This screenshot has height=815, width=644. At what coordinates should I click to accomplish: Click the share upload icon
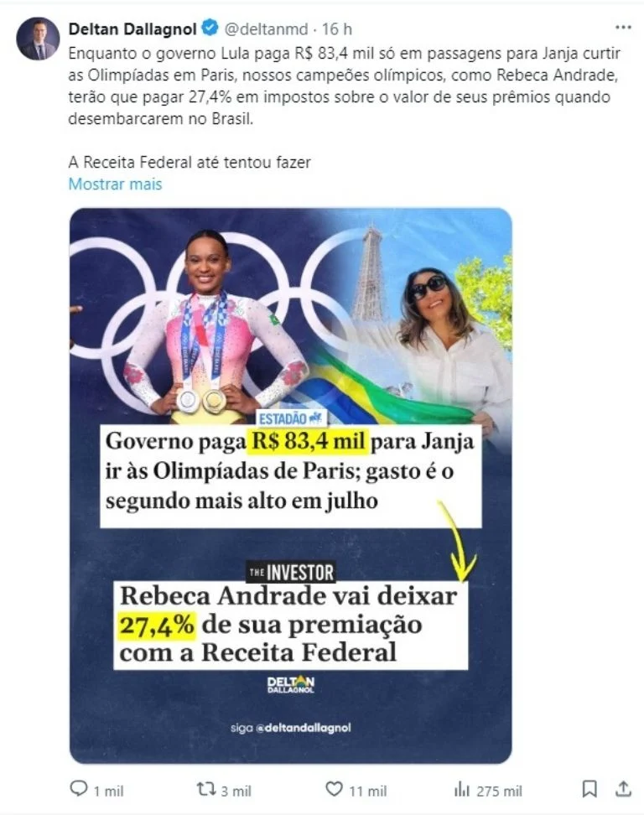pyautogui.click(x=623, y=788)
